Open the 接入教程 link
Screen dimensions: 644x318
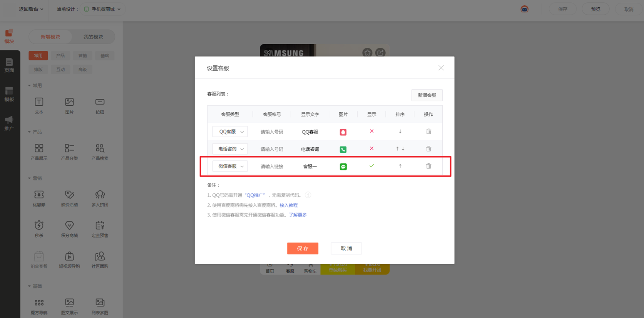(x=289, y=205)
